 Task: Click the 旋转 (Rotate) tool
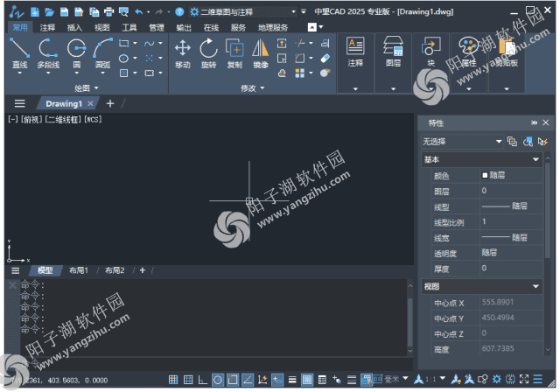[x=208, y=53]
